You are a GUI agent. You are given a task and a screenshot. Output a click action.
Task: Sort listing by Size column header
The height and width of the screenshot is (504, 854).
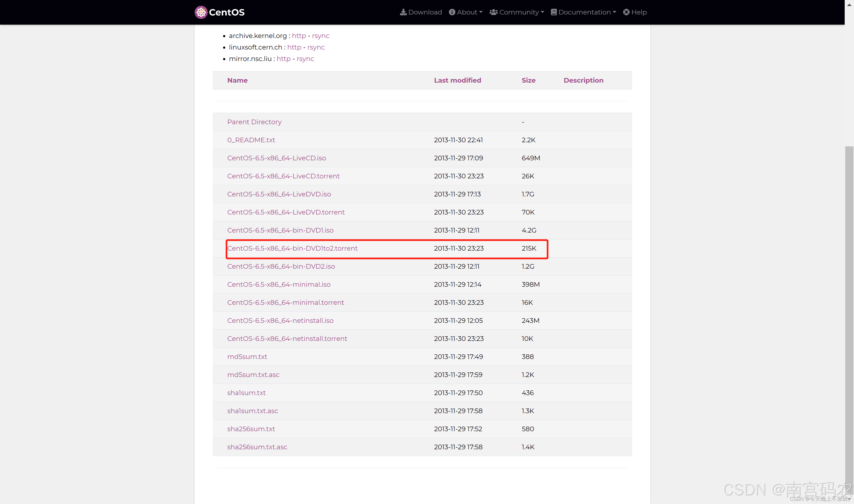coord(529,80)
